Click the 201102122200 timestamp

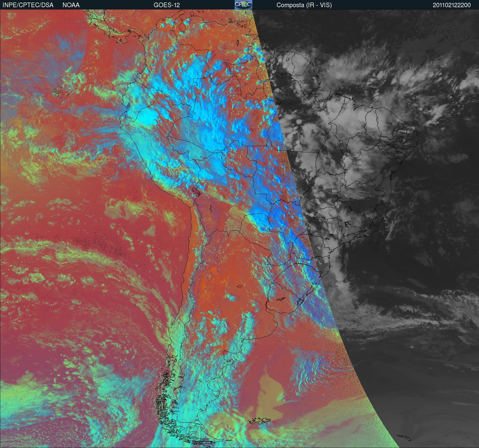point(452,5)
